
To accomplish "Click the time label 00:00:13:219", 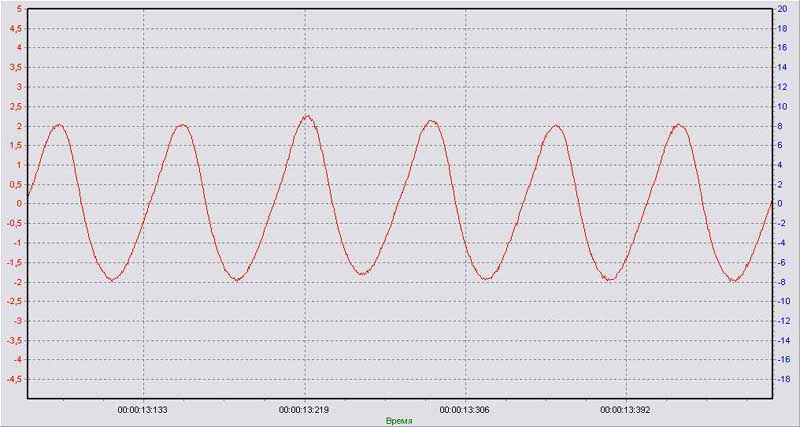I will pos(305,410).
